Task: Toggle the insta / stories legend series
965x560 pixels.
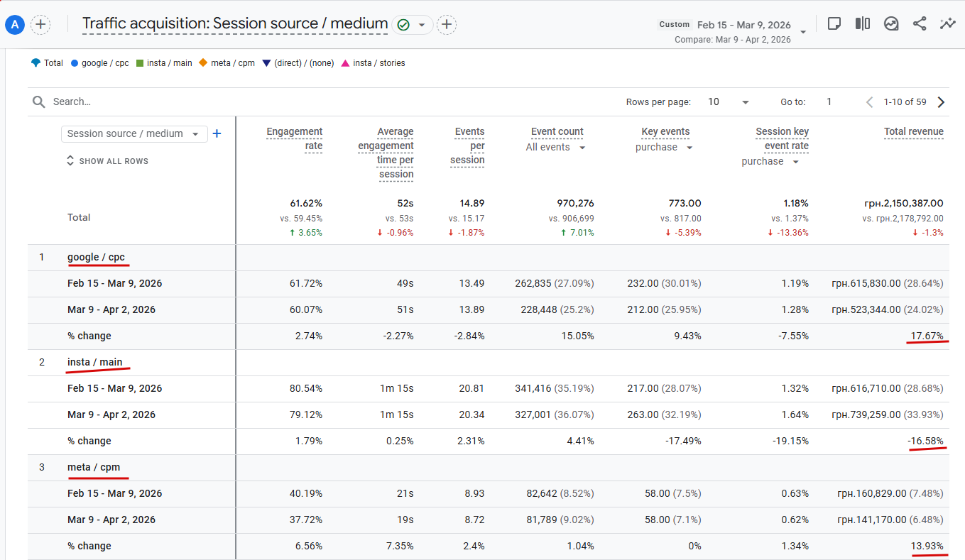Action: click(x=374, y=63)
